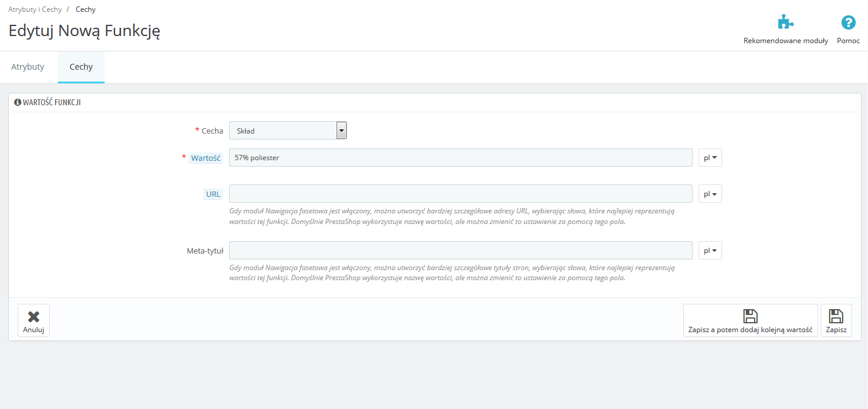Click the Wartość field containing 57% poliester
Screen dimensions: 868x409
point(461,158)
